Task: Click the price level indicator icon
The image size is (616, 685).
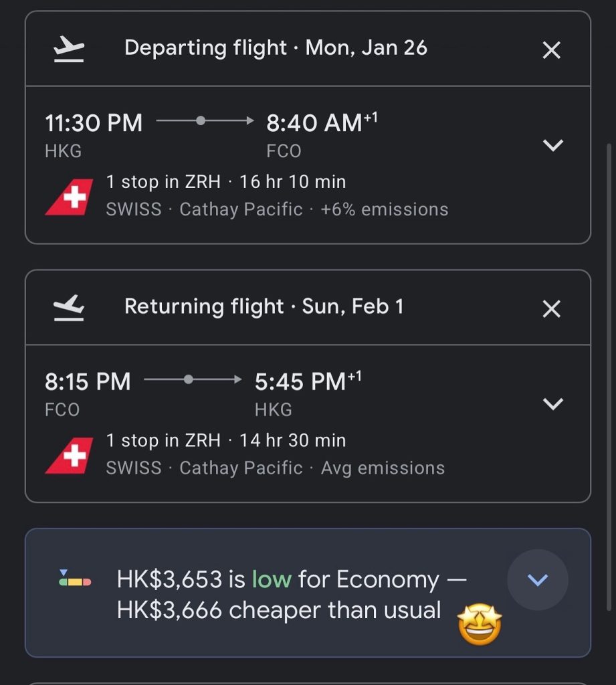Action: [75, 579]
